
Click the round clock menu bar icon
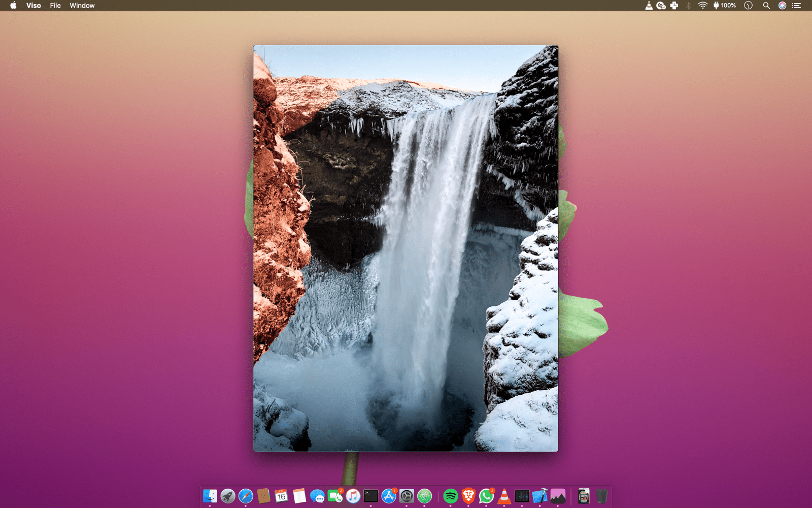(x=748, y=6)
